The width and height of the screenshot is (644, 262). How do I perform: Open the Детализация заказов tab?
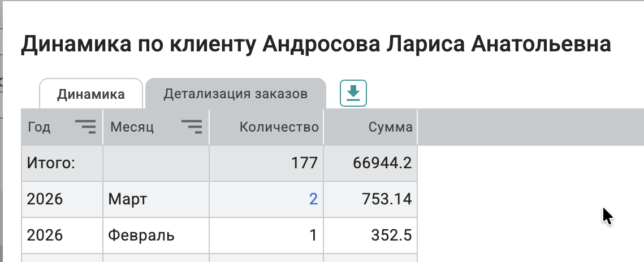pos(236,94)
